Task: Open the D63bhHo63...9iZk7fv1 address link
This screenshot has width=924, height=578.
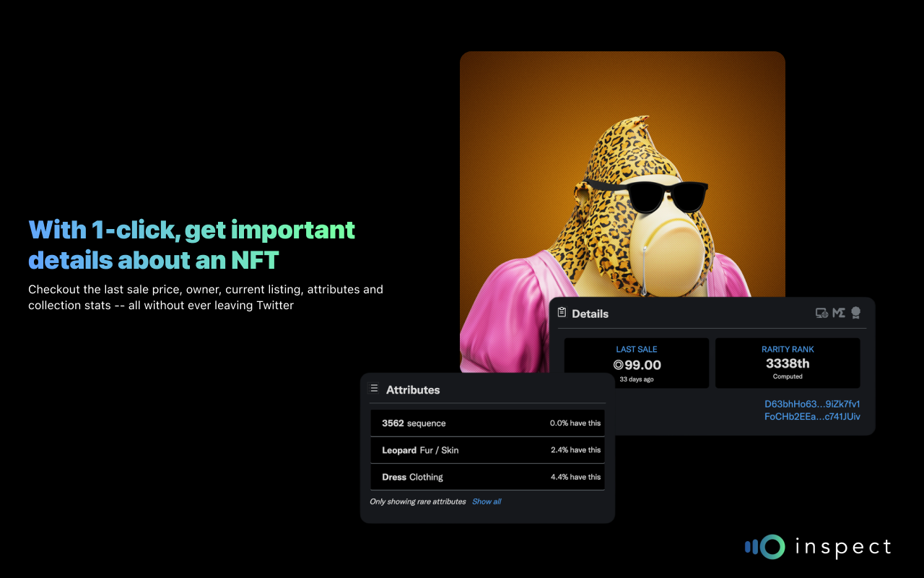Action: [811, 404]
